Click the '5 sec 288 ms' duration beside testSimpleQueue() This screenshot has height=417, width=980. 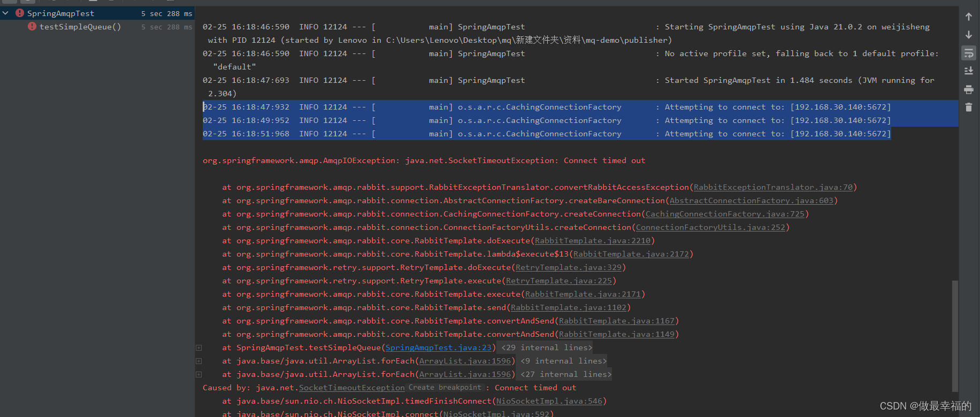tap(166, 27)
